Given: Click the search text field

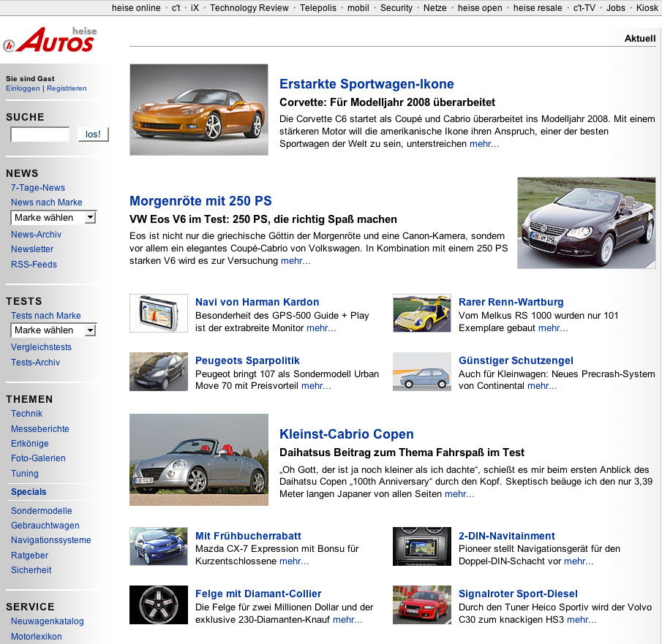Looking at the screenshot, I should tap(40, 135).
